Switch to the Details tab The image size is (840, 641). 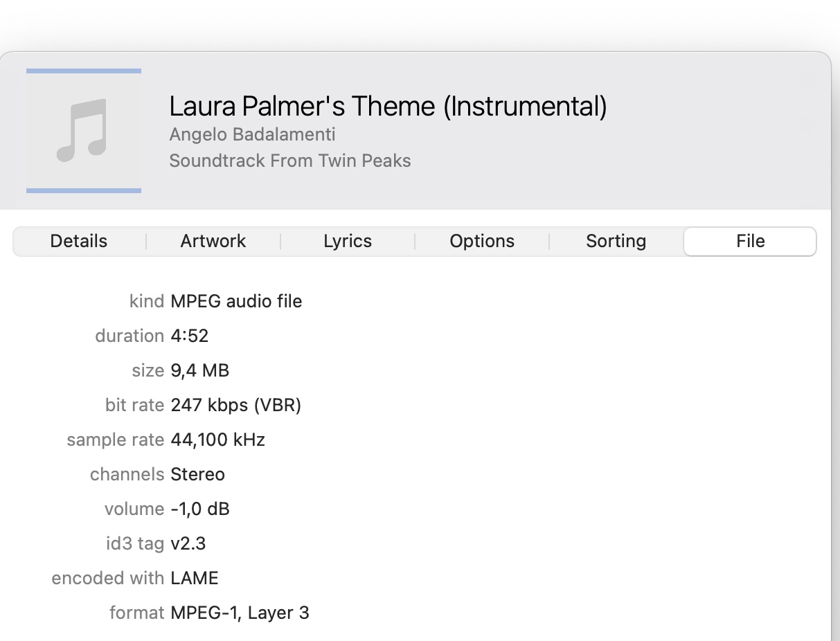click(79, 241)
